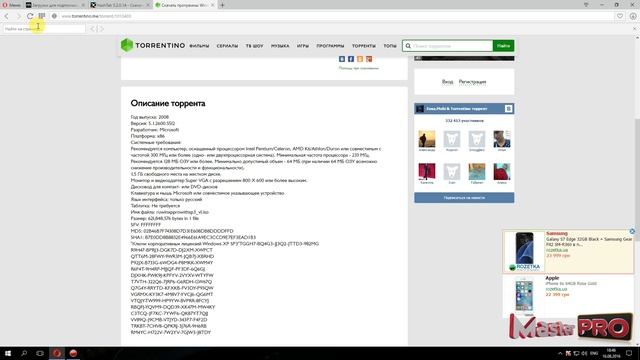The height and width of the screenshot is (360, 640).
Task: Click the taskbar clock
Action: (x=611, y=353)
